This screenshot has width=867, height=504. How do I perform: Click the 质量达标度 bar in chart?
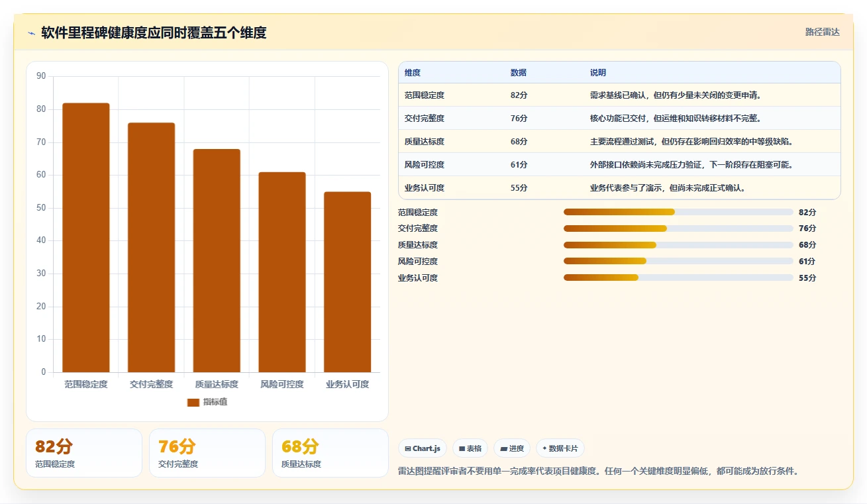pyautogui.click(x=217, y=261)
